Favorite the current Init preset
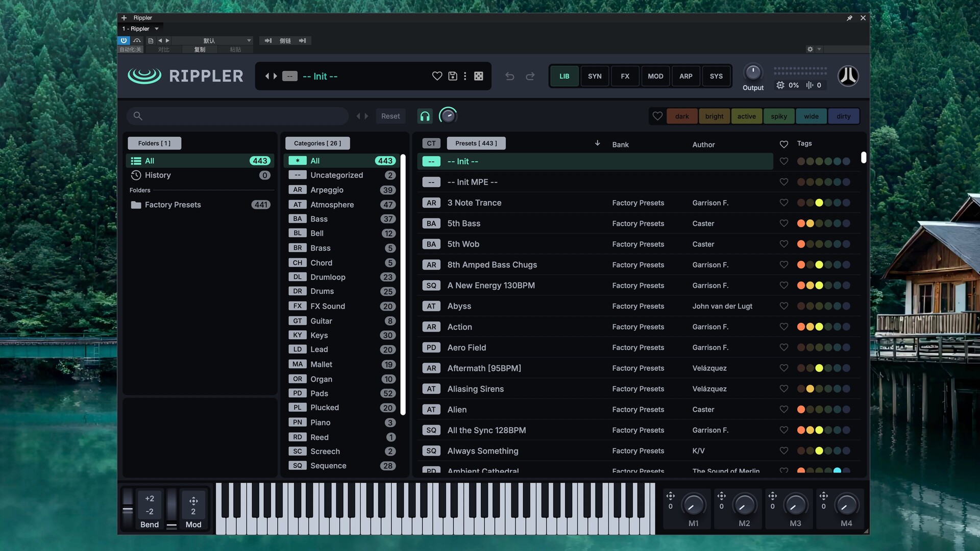980x551 pixels. coord(437,76)
